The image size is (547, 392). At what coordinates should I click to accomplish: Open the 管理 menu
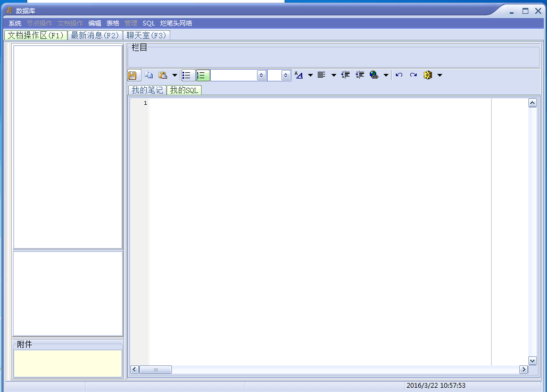(131, 23)
